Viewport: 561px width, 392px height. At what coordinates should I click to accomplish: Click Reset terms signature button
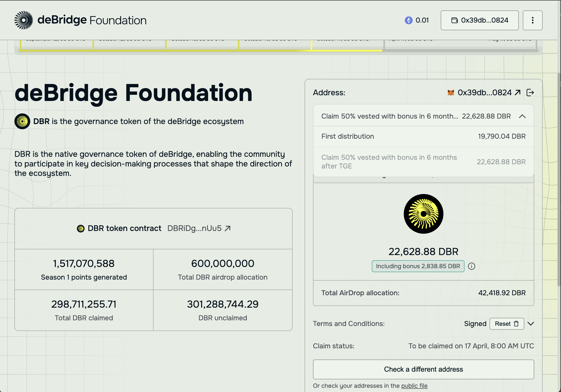[507, 324]
